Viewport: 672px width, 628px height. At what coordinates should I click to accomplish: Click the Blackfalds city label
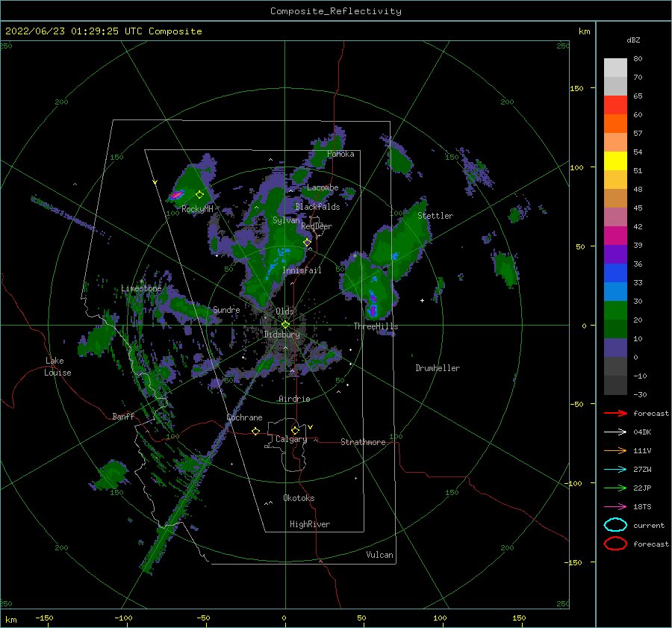tap(317, 207)
